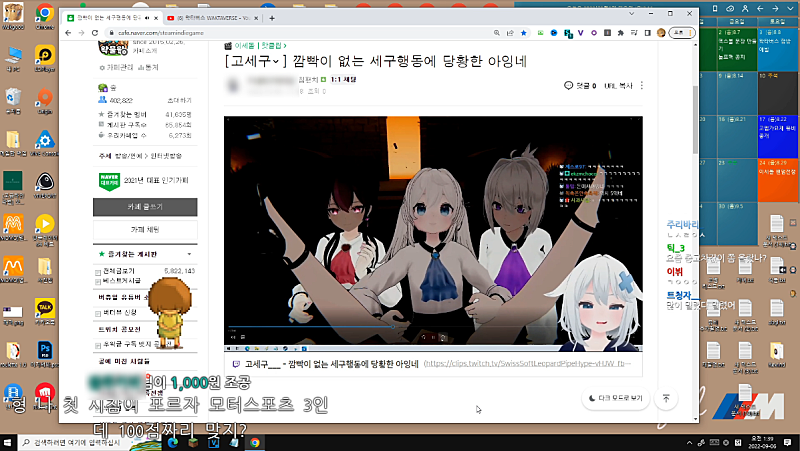
Task: Click the 초대하기 invite link
Action: (180, 101)
